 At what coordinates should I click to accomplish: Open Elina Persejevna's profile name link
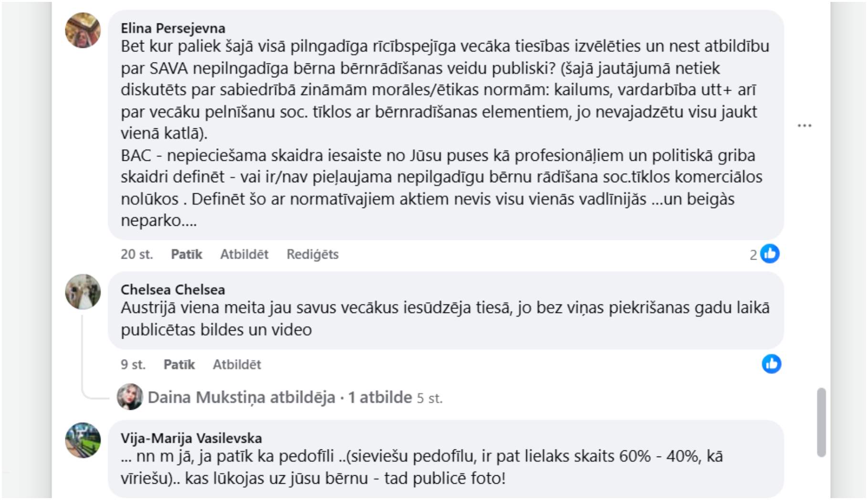click(173, 28)
